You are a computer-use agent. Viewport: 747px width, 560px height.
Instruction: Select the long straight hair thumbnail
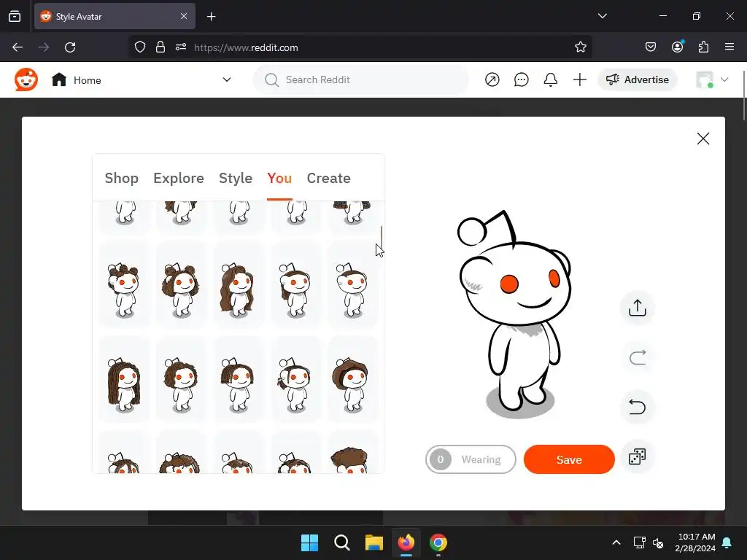coord(124,379)
